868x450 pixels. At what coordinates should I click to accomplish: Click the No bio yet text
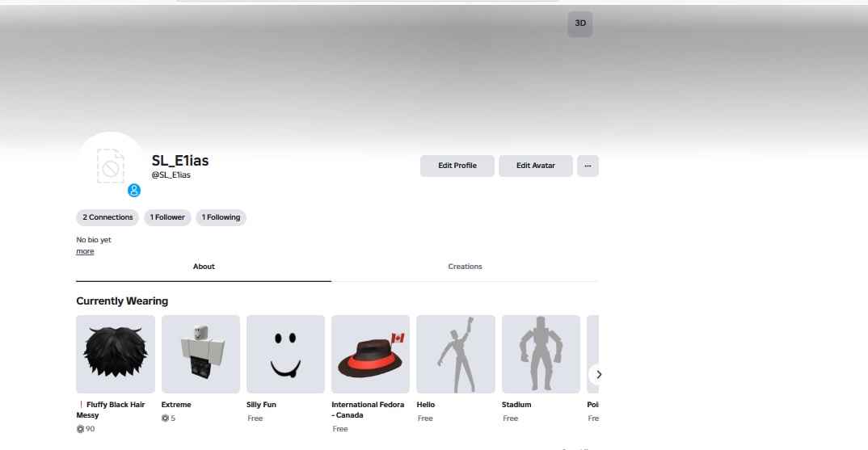tap(94, 240)
